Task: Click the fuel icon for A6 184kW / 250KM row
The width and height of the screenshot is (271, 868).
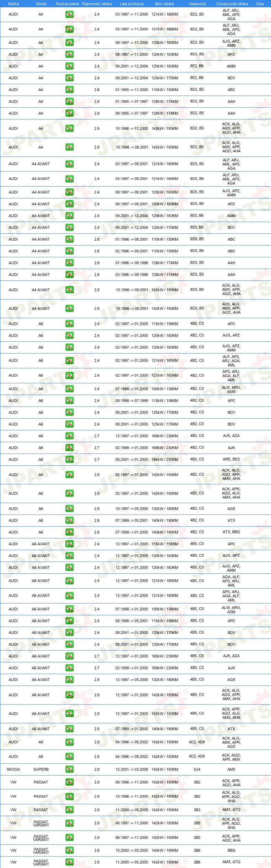Action: coord(69,459)
